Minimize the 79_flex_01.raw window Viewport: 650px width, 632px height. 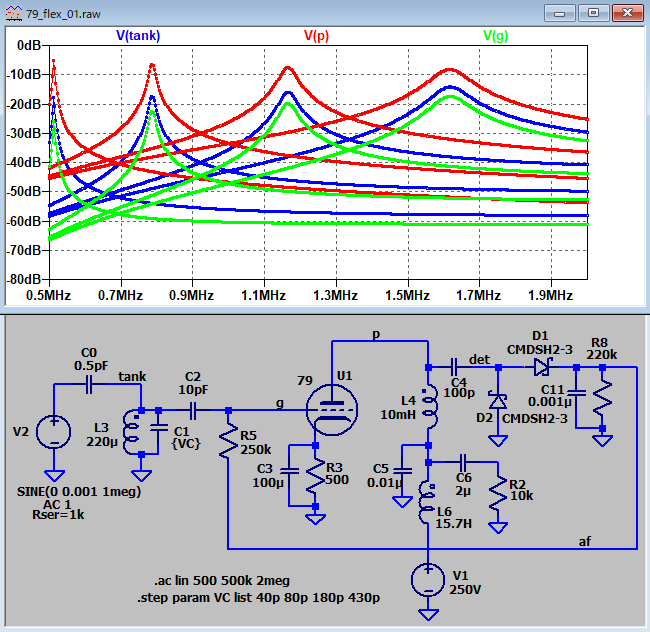pyautogui.click(x=559, y=13)
